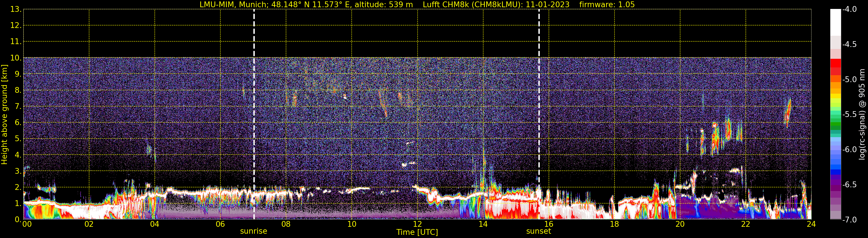Image resolution: width=868 pixels, height=238 pixels.
Task: Click the '24' time tick label
Action: click(811, 224)
